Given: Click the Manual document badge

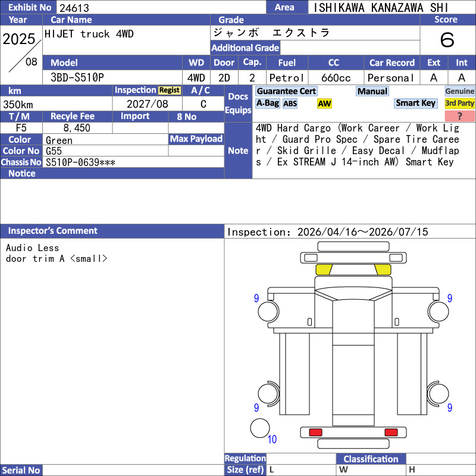Looking at the screenshot, I should (372, 92).
